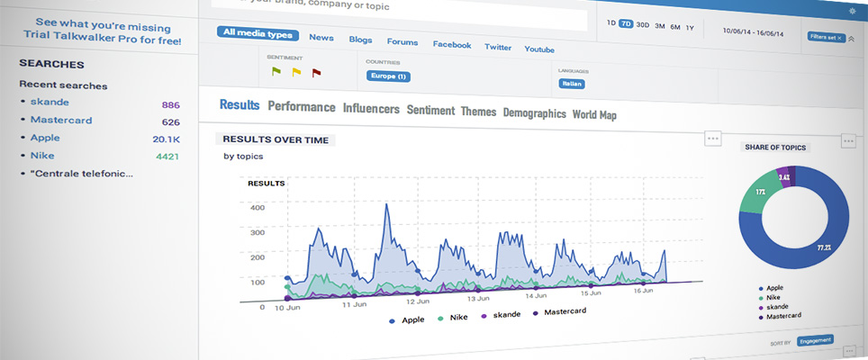The height and width of the screenshot is (360, 868).
Task: Click the Apple peak near 400 results
Action: [x=386, y=204]
